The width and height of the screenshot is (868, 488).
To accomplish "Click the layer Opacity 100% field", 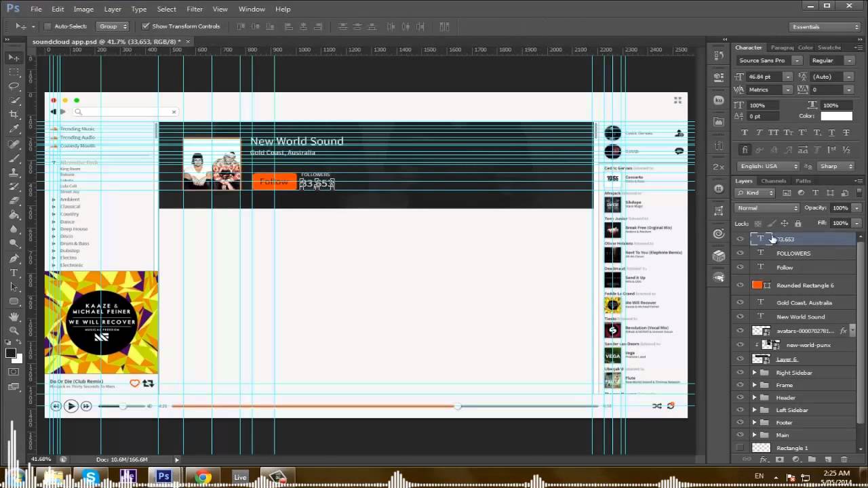I will [840, 208].
